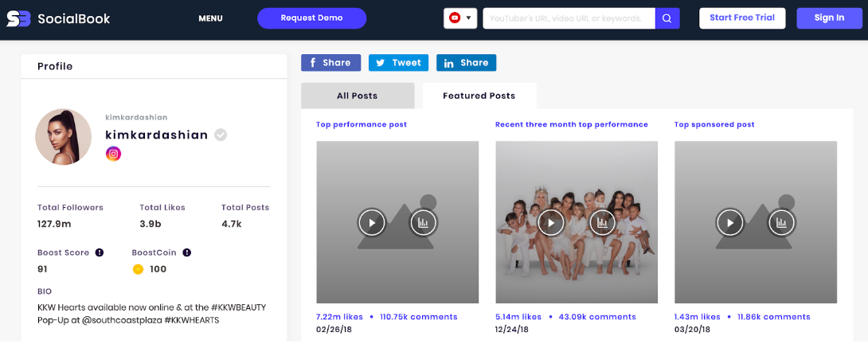Click the gold BoostCoin coin icon

(139, 270)
